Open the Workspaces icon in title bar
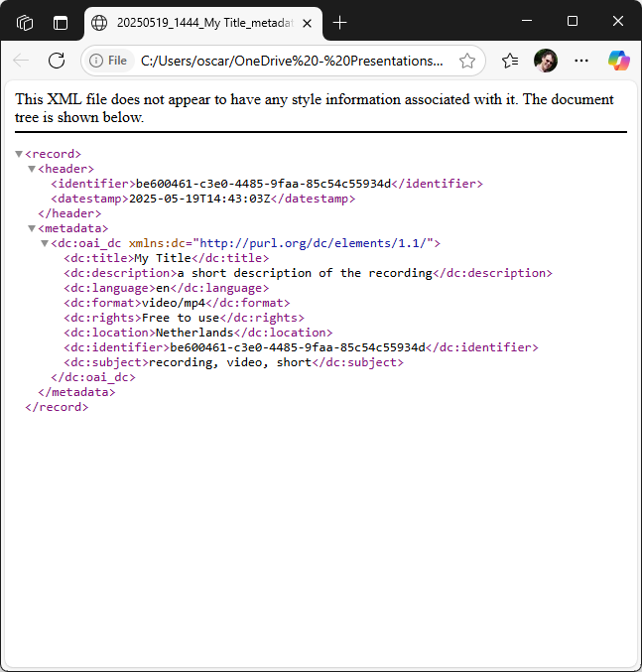Viewport: 642px width, 672px height. [25, 23]
